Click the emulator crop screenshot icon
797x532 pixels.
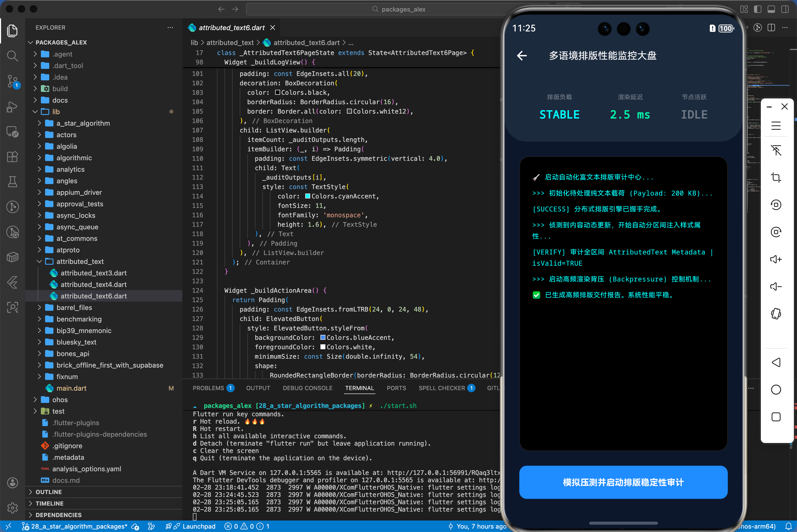(776, 178)
